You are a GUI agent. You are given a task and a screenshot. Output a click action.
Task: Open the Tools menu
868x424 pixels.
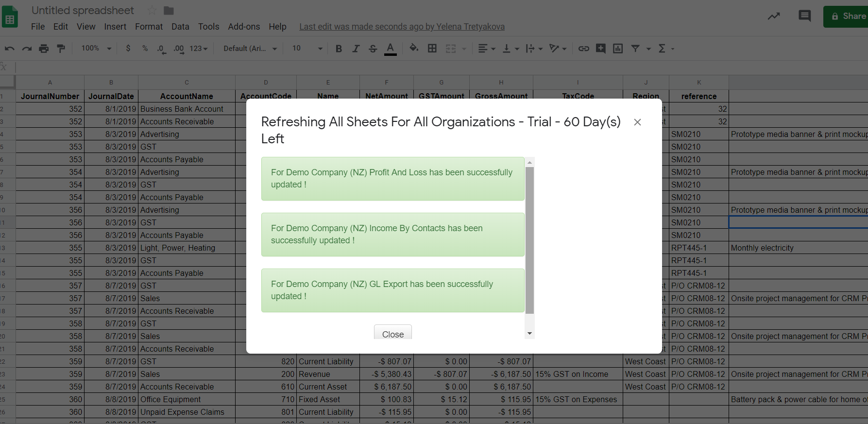[208, 27]
